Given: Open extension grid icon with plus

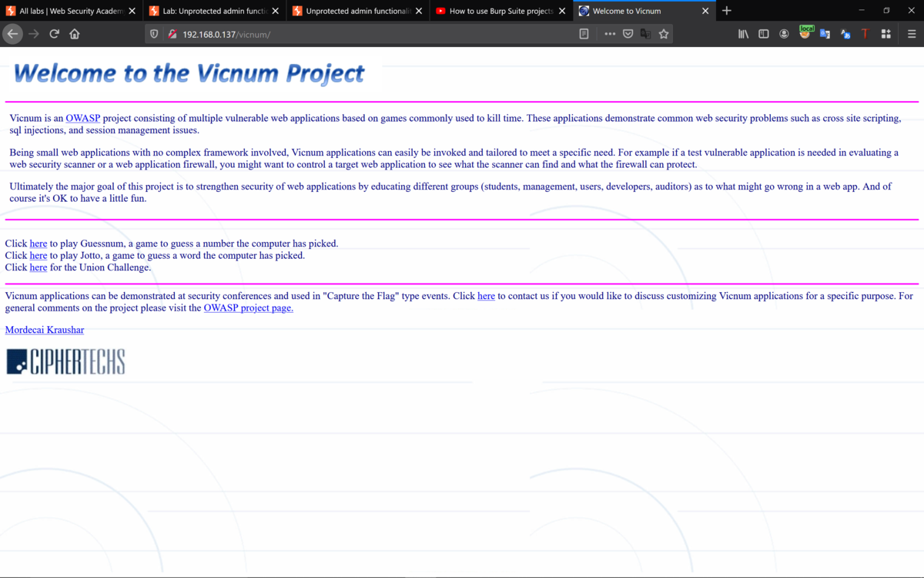Looking at the screenshot, I should (x=885, y=34).
